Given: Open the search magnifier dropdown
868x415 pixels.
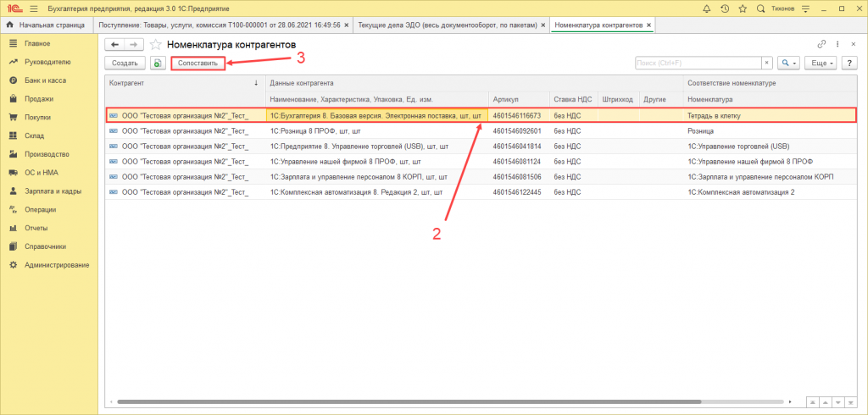Looking at the screenshot, I should (x=788, y=63).
